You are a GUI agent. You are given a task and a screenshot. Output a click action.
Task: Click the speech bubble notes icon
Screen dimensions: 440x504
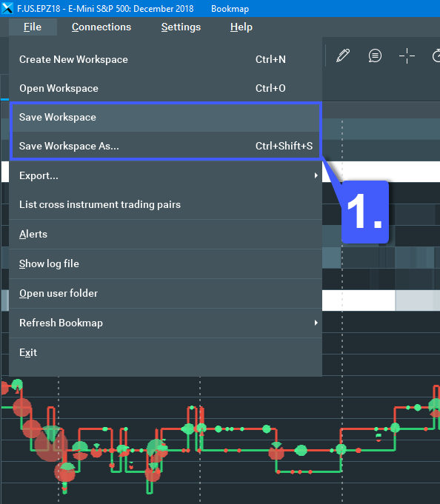[375, 56]
